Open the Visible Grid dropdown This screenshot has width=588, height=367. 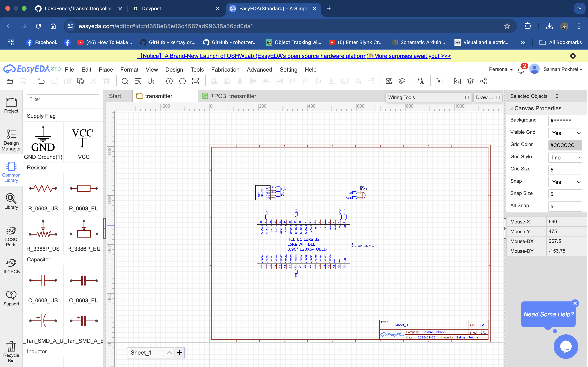565,133
